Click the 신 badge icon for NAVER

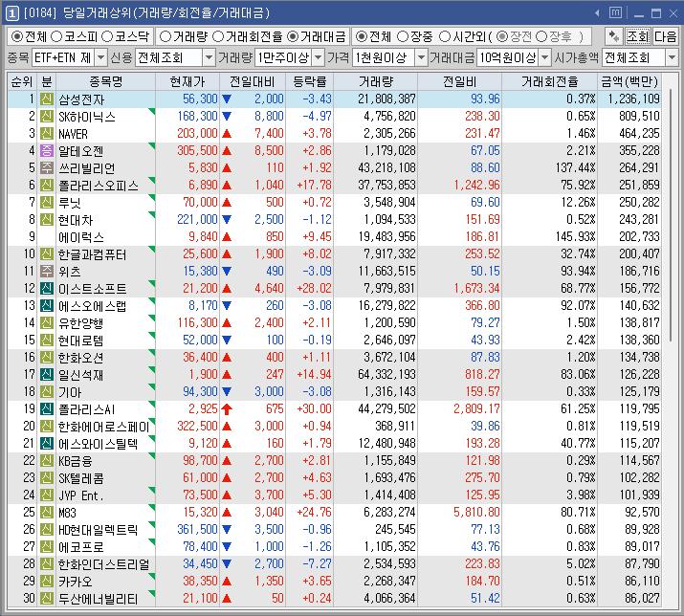pos(47,134)
